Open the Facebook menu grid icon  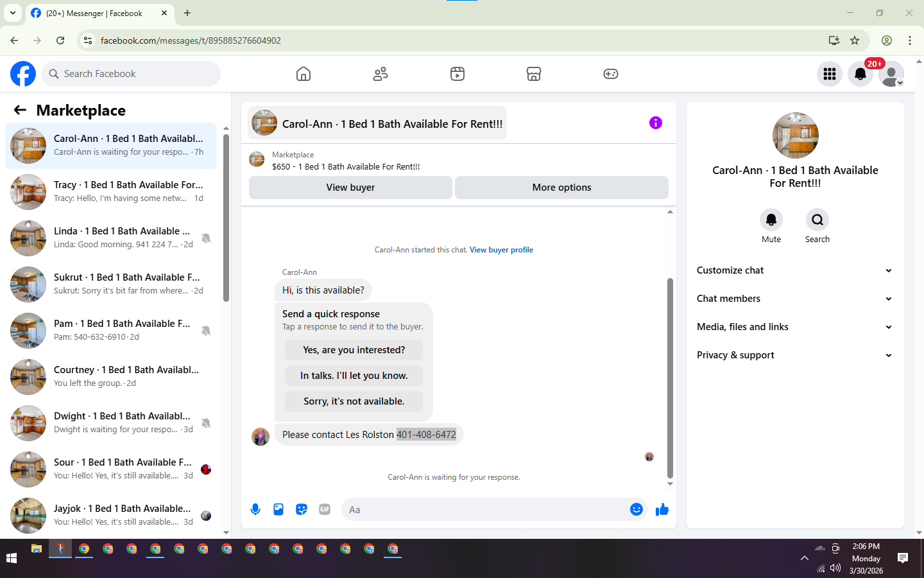click(830, 74)
